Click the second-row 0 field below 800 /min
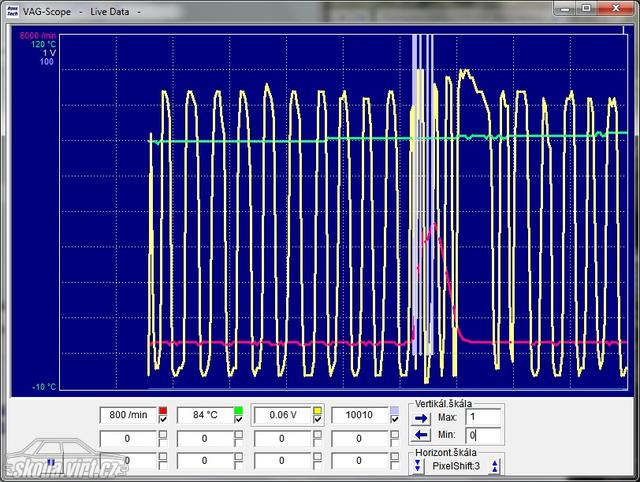Viewport: 640px width, 482px height. pos(128,439)
